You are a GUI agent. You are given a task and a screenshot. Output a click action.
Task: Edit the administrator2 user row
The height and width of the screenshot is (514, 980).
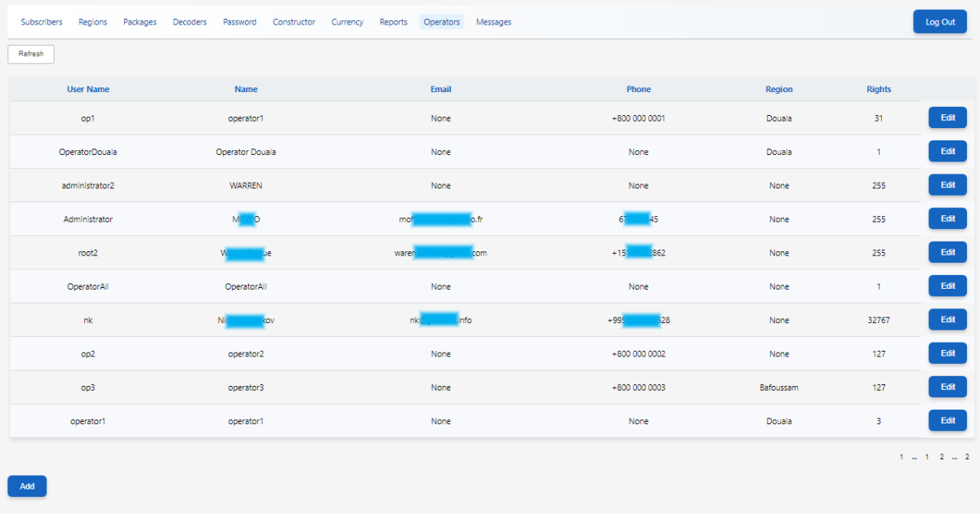tap(947, 185)
